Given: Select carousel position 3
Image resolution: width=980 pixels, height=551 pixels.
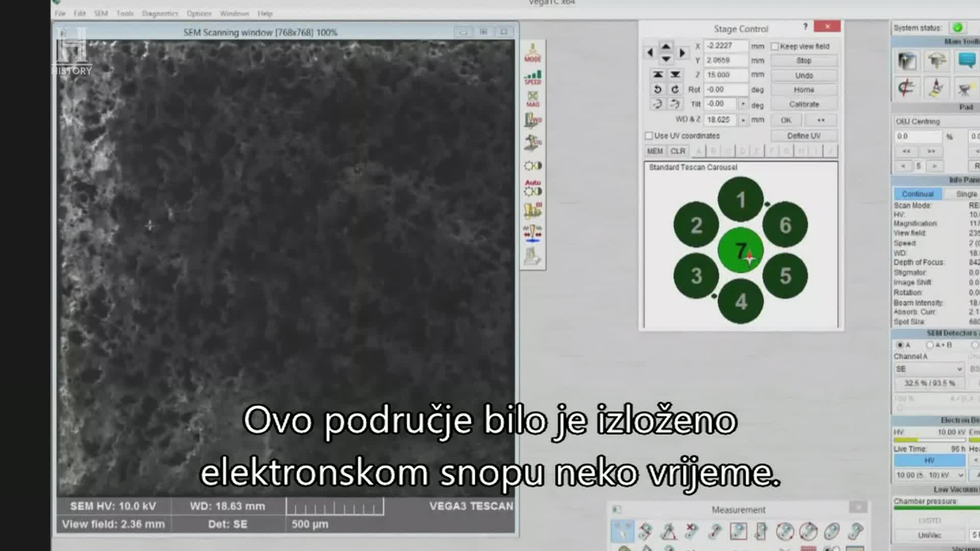Looking at the screenshot, I should click(696, 276).
